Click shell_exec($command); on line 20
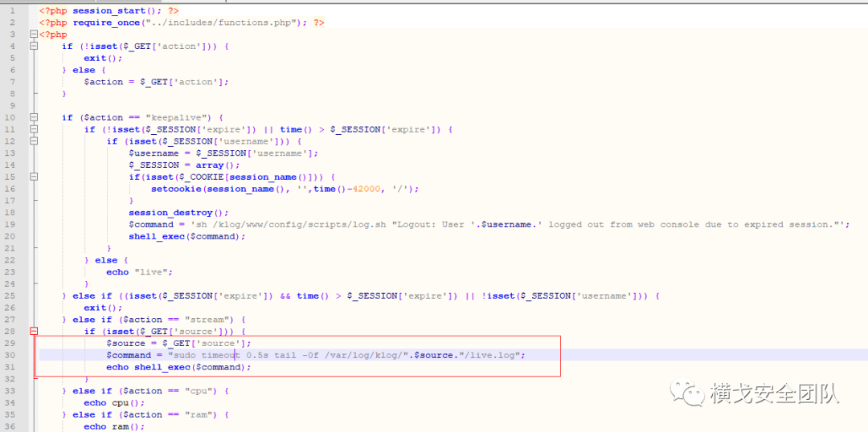 click(x=187, y=236)
